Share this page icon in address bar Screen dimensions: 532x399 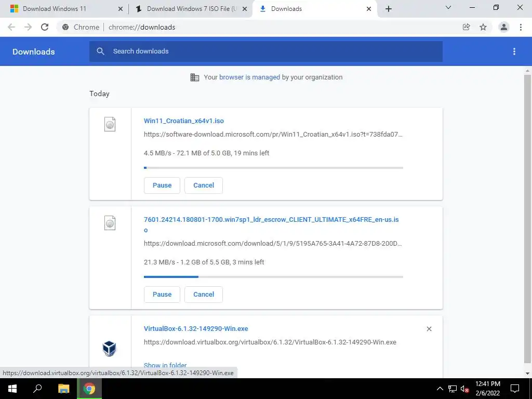466,27
